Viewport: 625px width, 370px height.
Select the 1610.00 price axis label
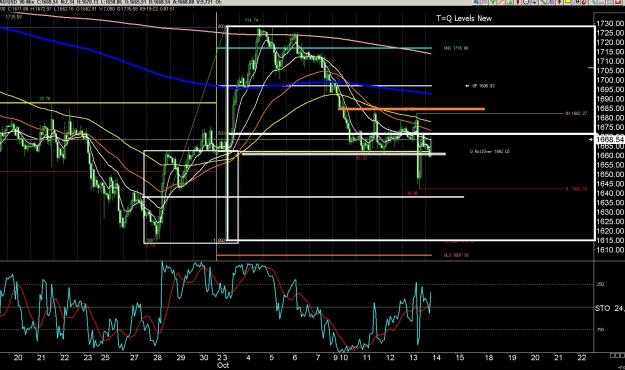click(610, 250)
